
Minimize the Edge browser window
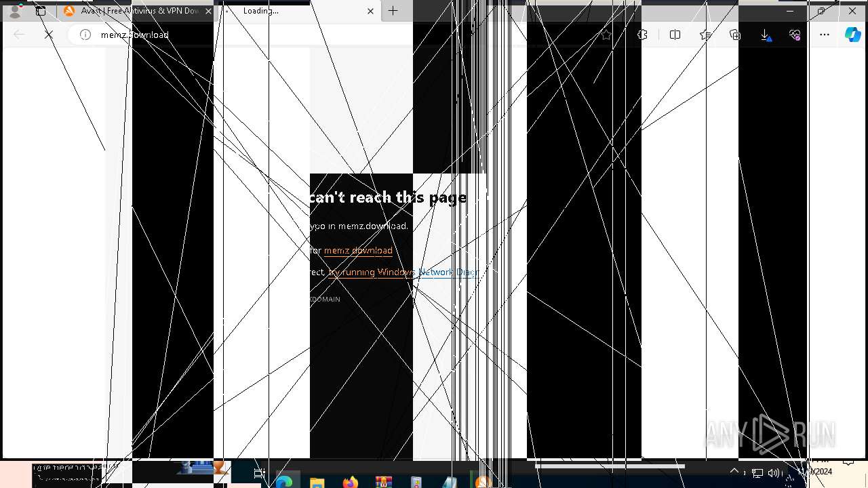pos(790,11)
